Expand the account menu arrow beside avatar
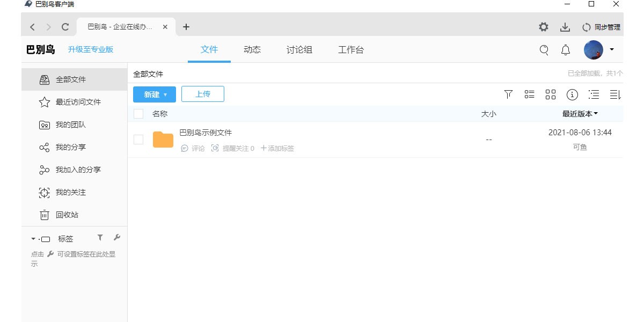This screenshot has height=322, width=644. coord(612,50)
